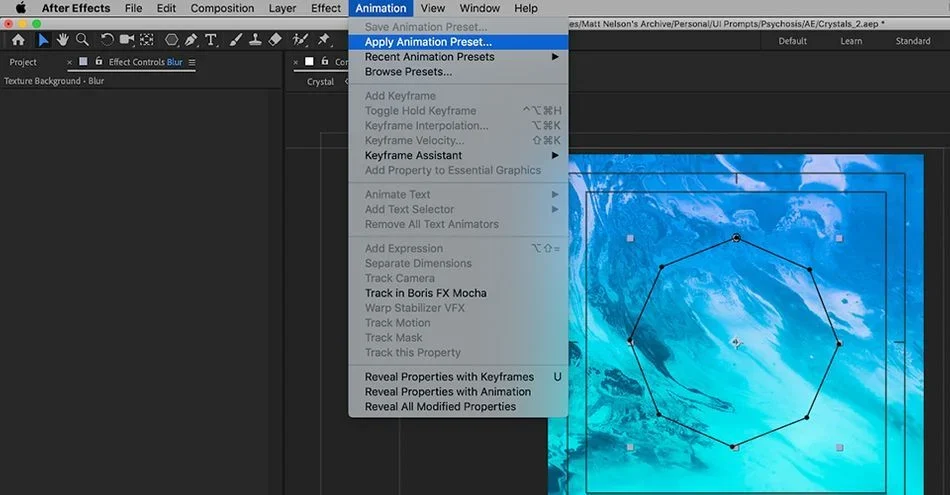The height and width of the screenshot is (495, 950).
Task: Open Effect Controls panel hamburger menu
Action: point(192,62)
